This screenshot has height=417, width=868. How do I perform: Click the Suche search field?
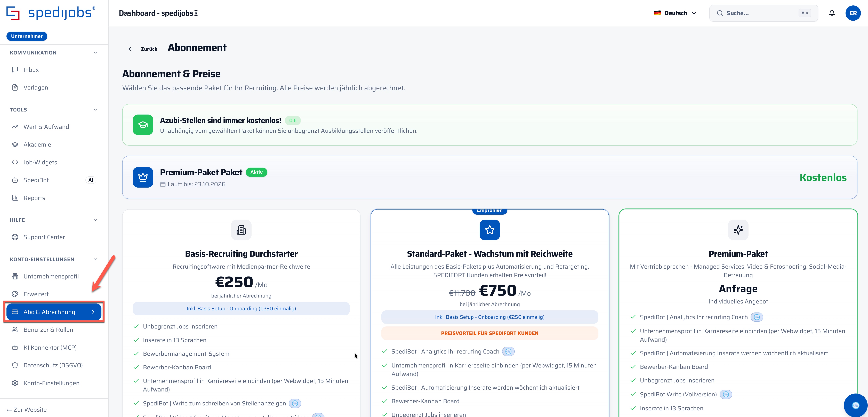coord(763,13)
